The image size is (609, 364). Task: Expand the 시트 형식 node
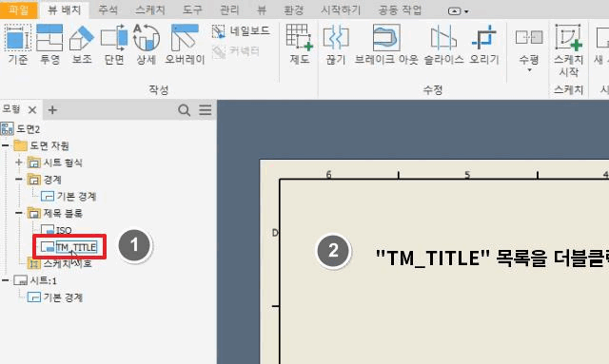pos(19,163)
